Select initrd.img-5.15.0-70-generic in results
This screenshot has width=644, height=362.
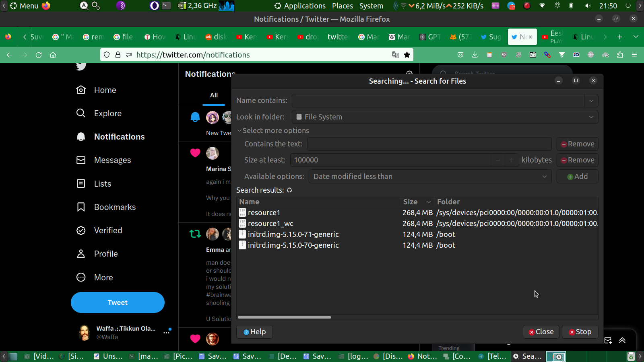pos(417,245)
